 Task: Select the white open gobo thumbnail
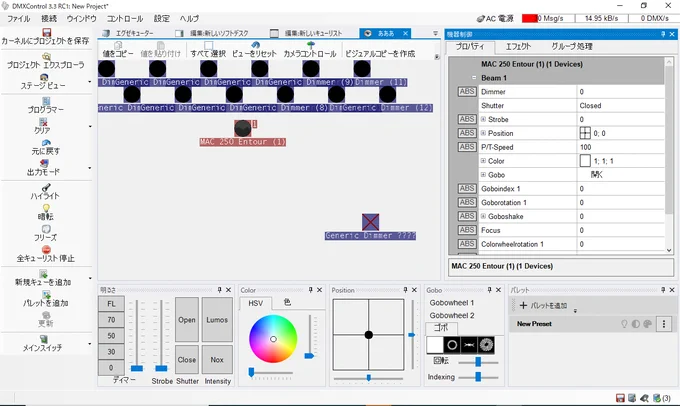pos(435,345)
